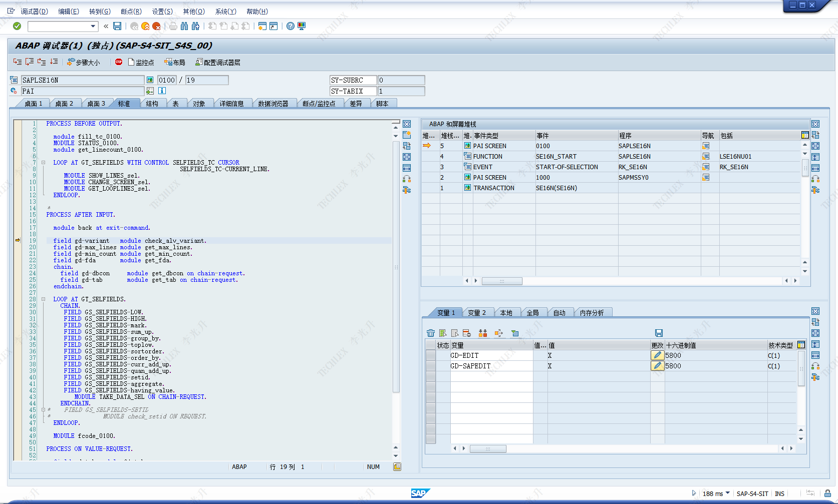Click the configure debugger layer (配置调试器层) button
This screenshot has height=504, width=838.
(x=218, y=62)
